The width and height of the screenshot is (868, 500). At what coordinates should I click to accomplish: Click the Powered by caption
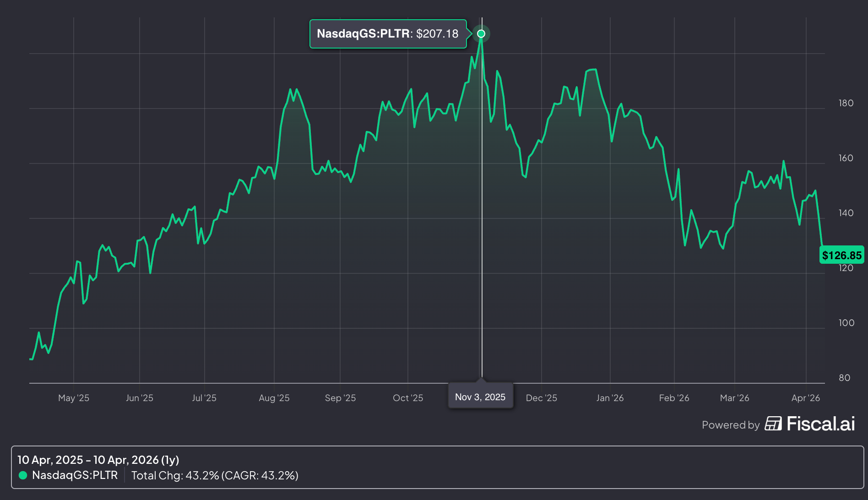[731, 425]
